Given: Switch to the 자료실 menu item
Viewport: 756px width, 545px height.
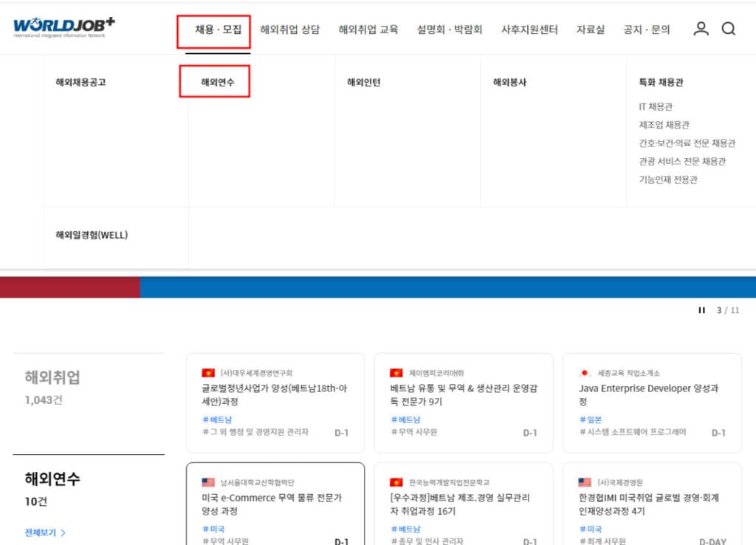Looking at the screenshot, I should click(590, 29).
